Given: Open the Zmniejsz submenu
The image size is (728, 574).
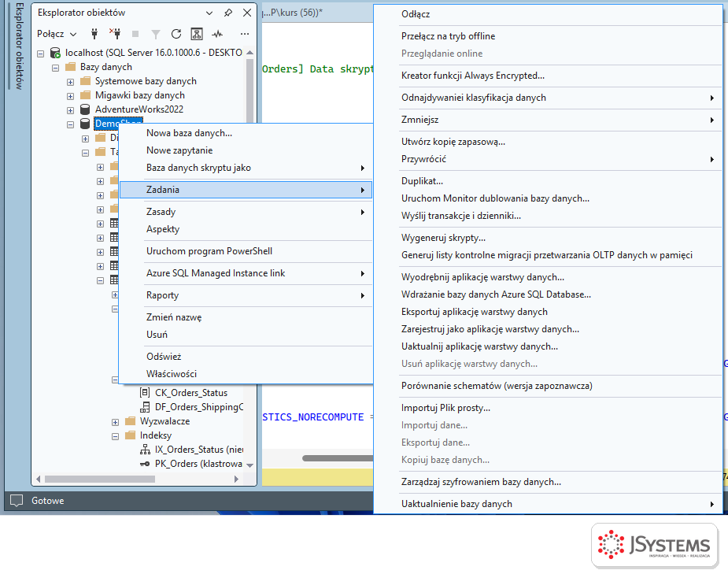Looking at the screenshot, I should [549, 120].
